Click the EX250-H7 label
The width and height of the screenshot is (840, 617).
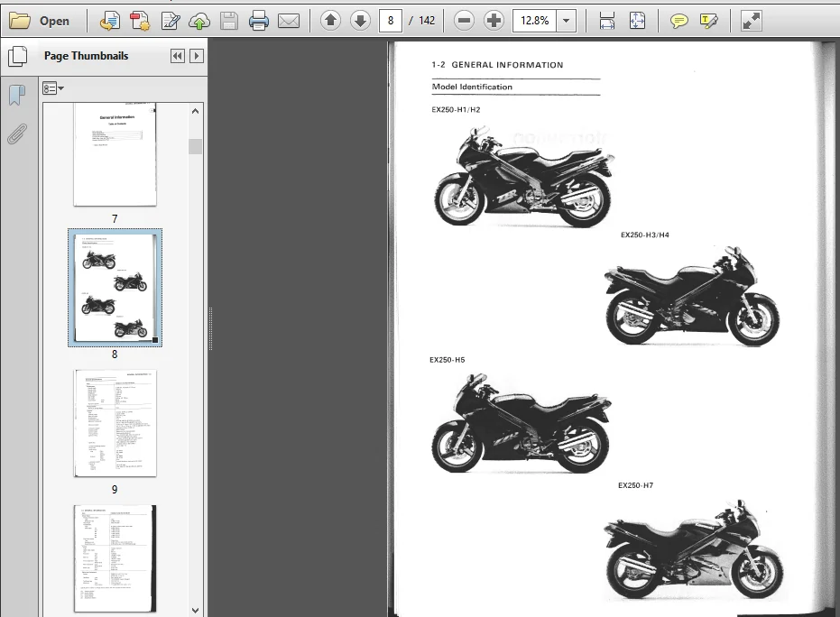[x=636, y=485]
